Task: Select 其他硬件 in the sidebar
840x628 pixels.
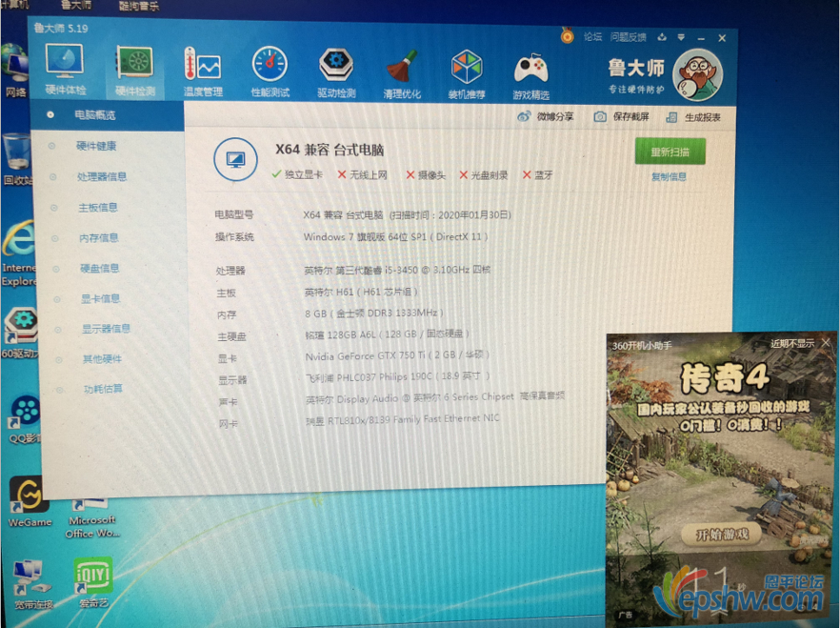Action: pyautogui.click(x=102, y=359)
